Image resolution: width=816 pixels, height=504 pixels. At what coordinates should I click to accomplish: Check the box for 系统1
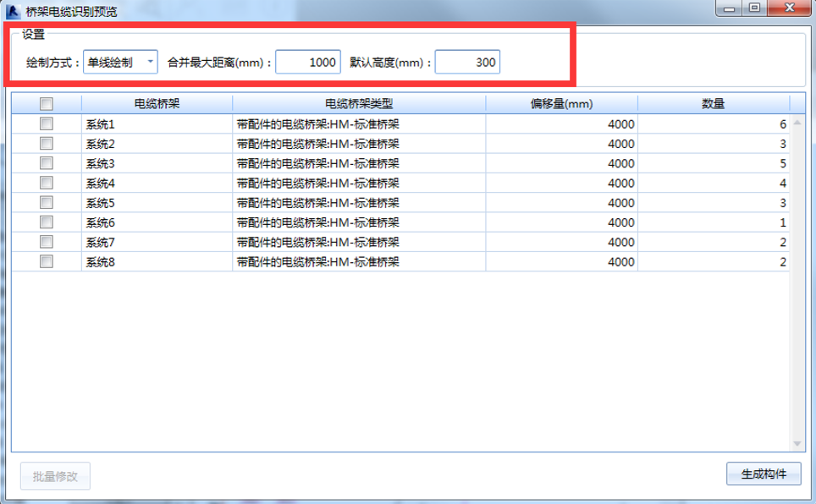tap(47, 123)
